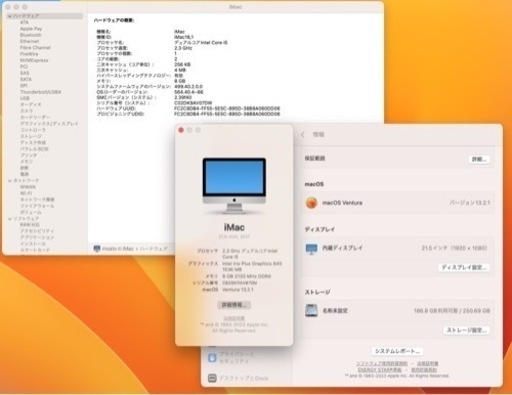Select プリンタ in the hardware list

pos(29,155)
